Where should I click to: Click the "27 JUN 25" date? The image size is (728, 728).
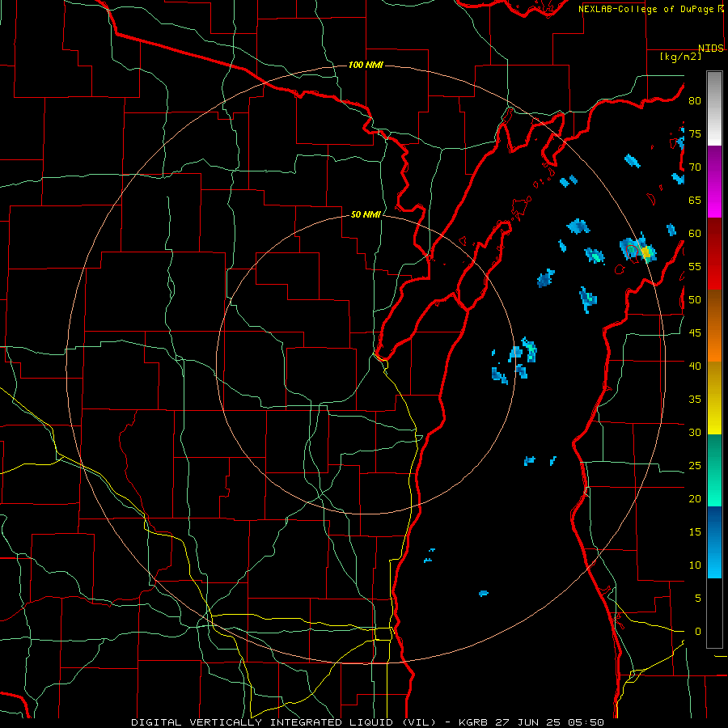[527, 722]
